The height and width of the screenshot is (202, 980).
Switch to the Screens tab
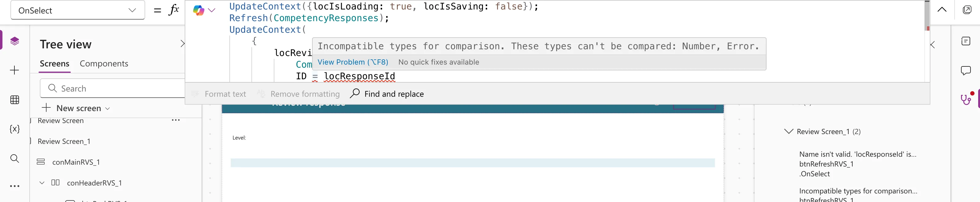pyautogui.click(x=55, y=64)
